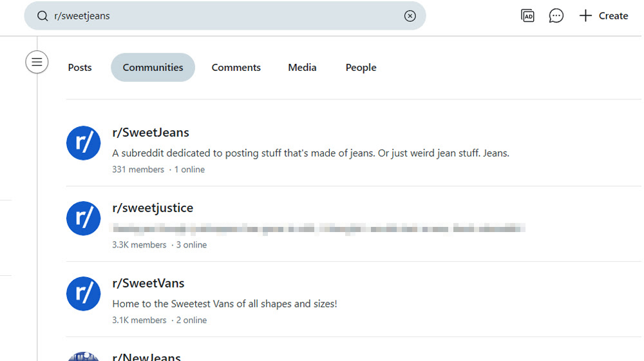Click the text '331 members'
Image resolution: width=644 pixels, height=361 pixels.
138,170
